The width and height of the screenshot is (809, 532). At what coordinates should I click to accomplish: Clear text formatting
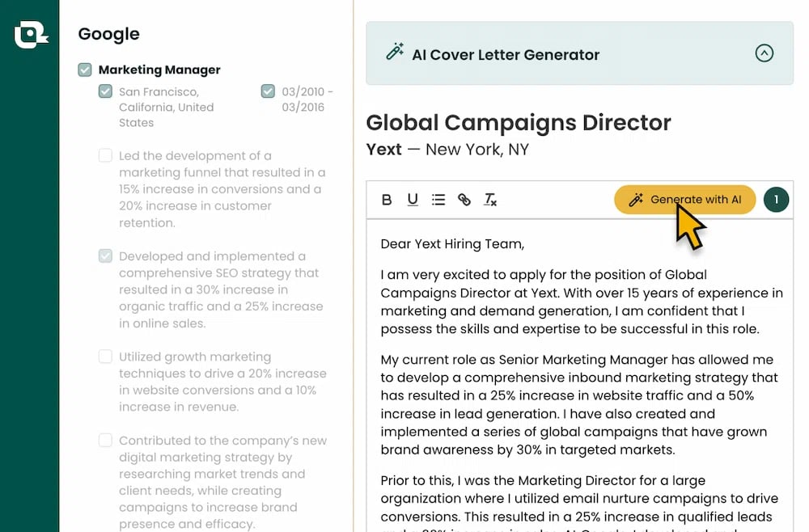pyautogui.click(x=489, y=200)
